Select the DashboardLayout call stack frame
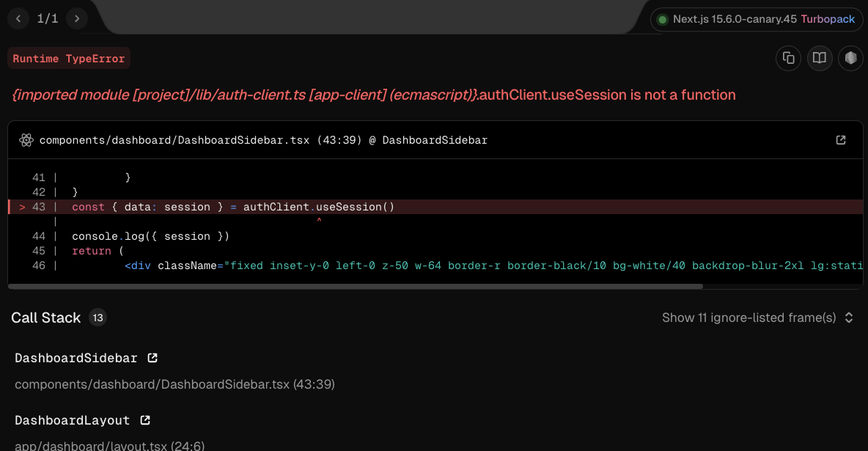This screenshot has width=868, height=451. tap(73, 420)
